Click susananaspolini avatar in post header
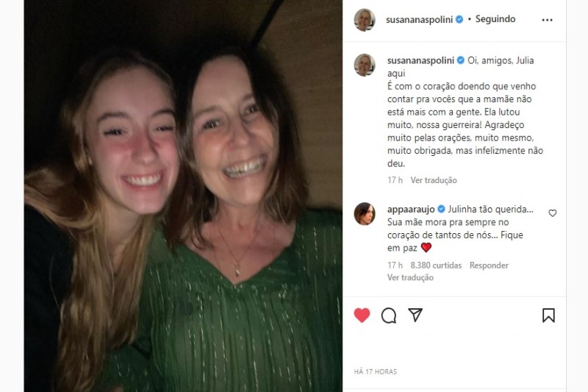 (365, 20)
